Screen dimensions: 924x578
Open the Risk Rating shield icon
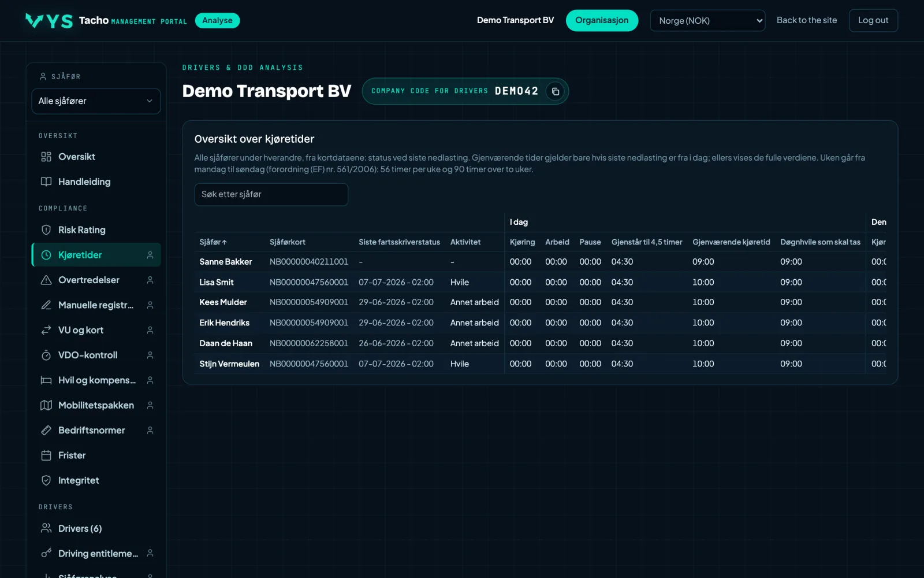pyautogui.click(x=46, y=230)
